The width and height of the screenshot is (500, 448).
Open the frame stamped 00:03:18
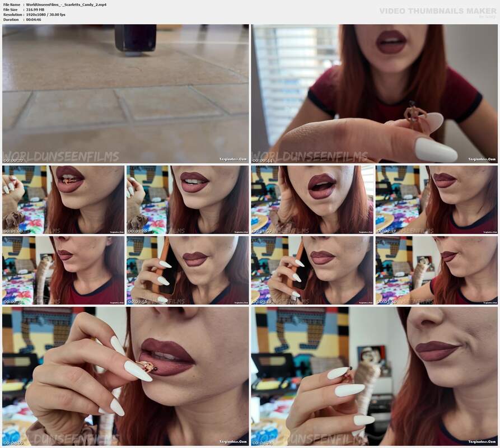click(x=312, y=270)
